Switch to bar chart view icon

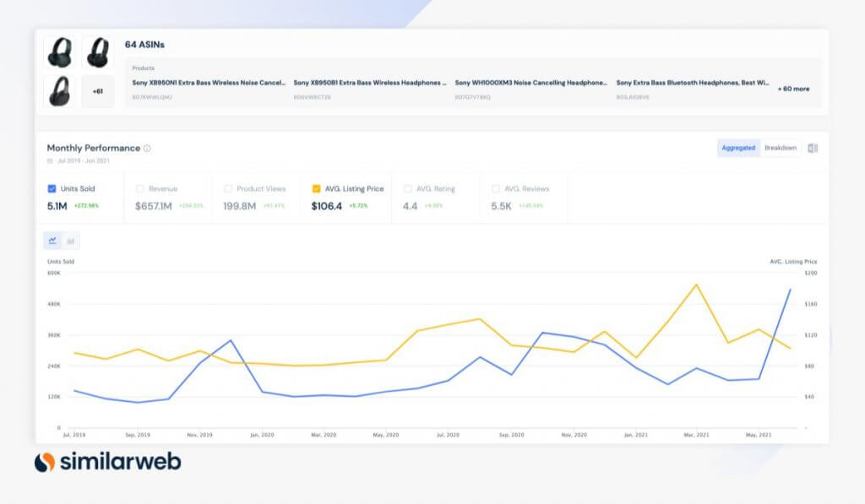71,241
